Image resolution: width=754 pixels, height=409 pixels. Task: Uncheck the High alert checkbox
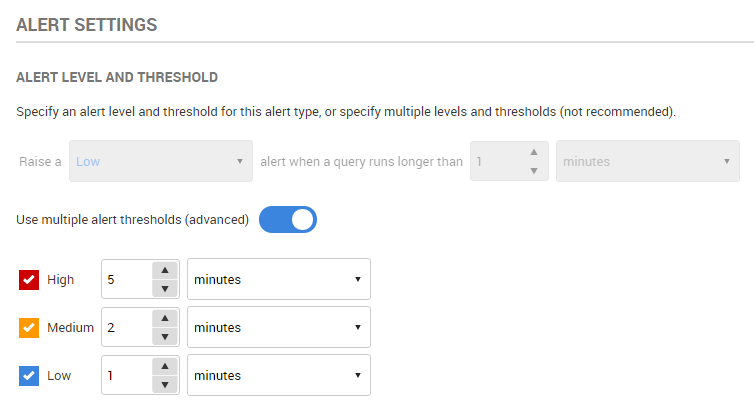point(29,280)
